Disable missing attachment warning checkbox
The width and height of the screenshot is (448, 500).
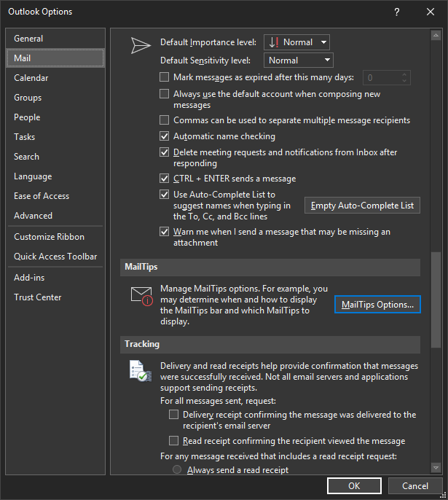click(x=164, y=232)
